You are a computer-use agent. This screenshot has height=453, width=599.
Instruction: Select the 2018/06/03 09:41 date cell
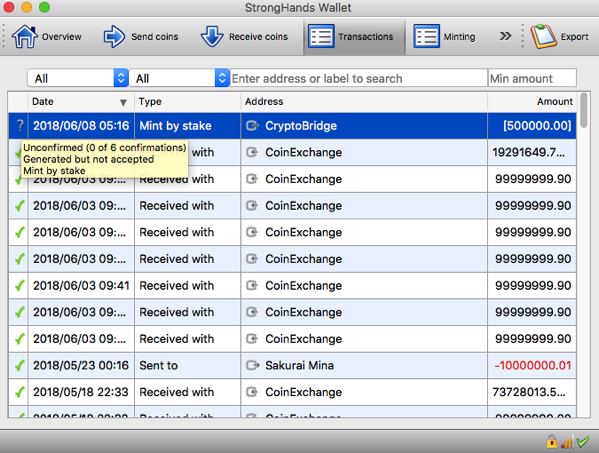coord(81,286)
